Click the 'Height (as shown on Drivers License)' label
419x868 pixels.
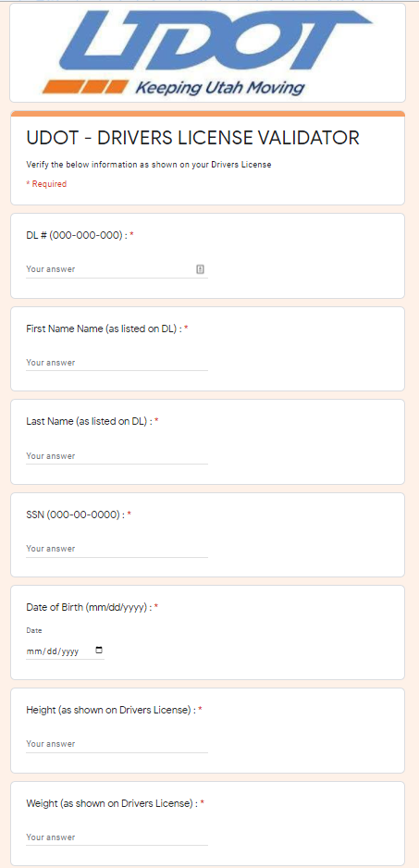click(111, 710)
